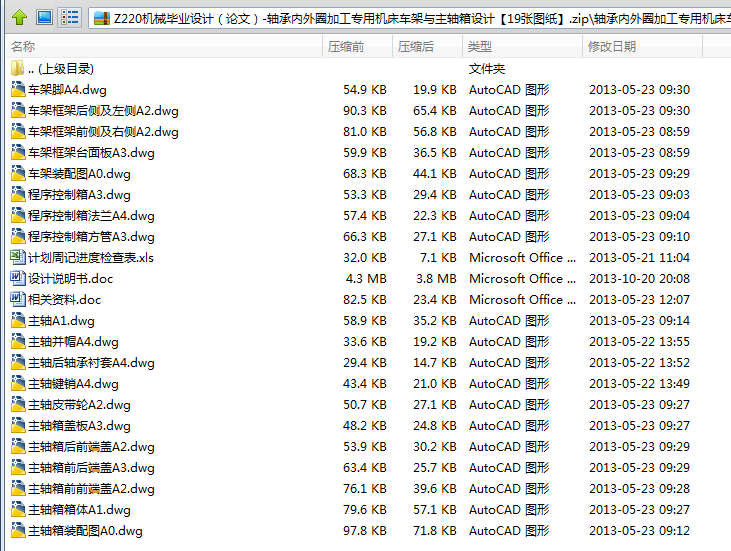This screenshot has height=551, width=731.
Task: Select the file name 车架框架后侧及左侧A2.dwg
Action: point(103,110)
